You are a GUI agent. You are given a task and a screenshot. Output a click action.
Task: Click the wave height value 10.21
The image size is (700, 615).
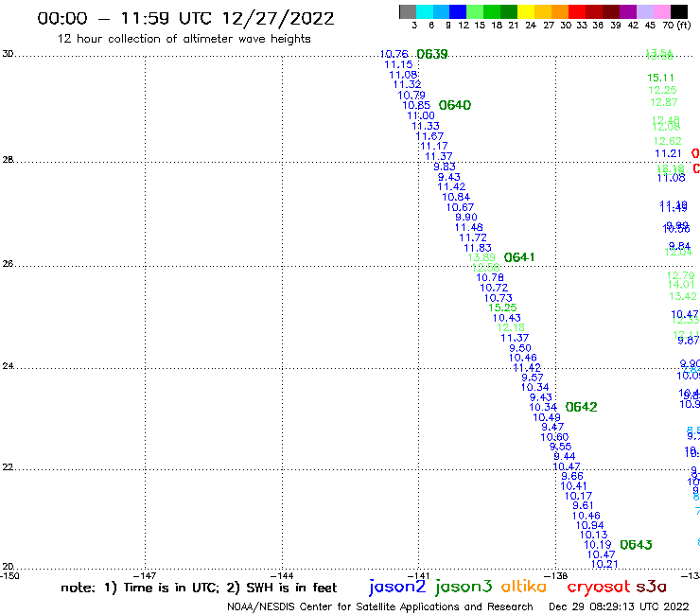[604, 565]
